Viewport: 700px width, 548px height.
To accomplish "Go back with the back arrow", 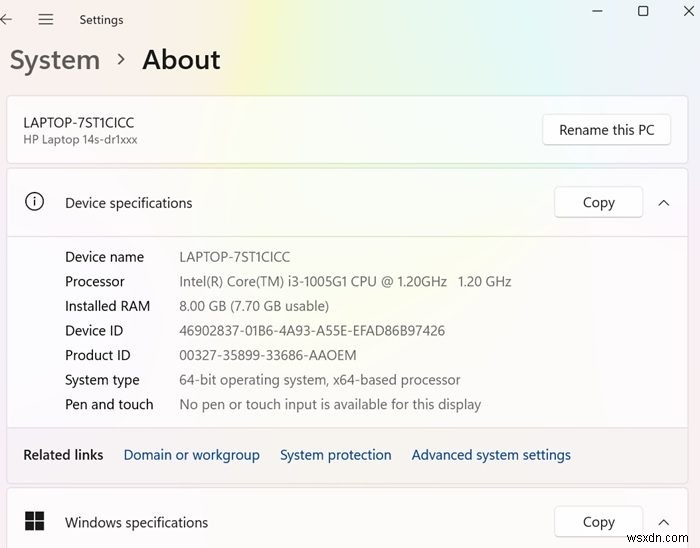I will [6, 19].
